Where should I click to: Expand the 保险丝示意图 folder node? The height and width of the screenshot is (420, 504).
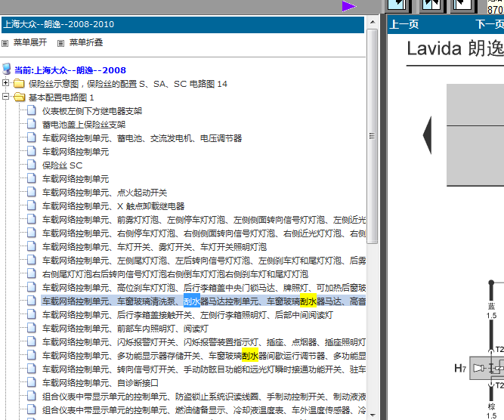click(x=5, y=82)
